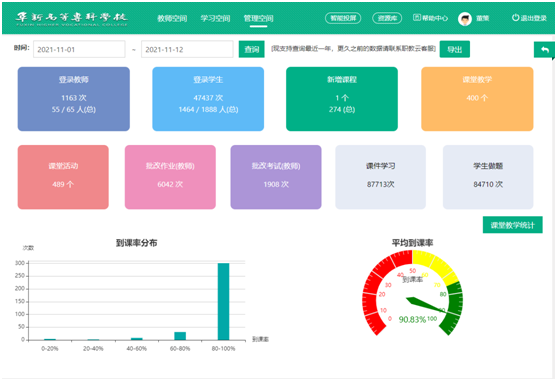The image size is (557, 381).
Task: Open the 登录学生 blue card
Action: click(x=208, y=99)
